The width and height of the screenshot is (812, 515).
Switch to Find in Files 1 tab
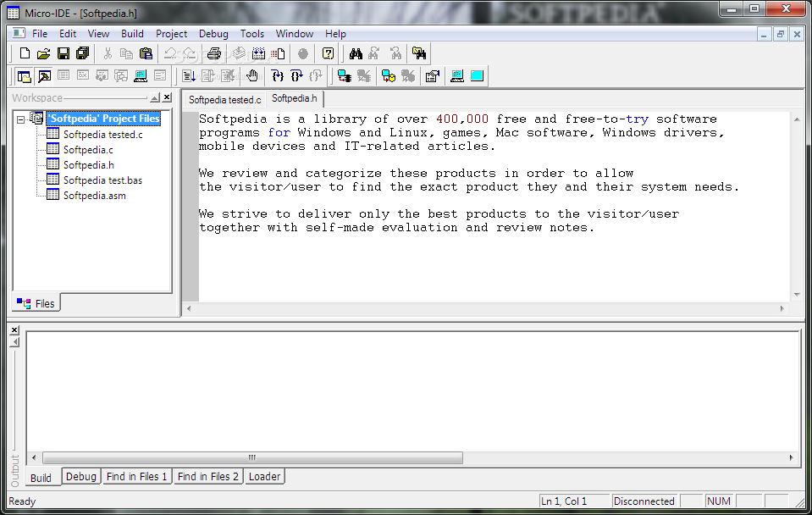tap(136, 476)
